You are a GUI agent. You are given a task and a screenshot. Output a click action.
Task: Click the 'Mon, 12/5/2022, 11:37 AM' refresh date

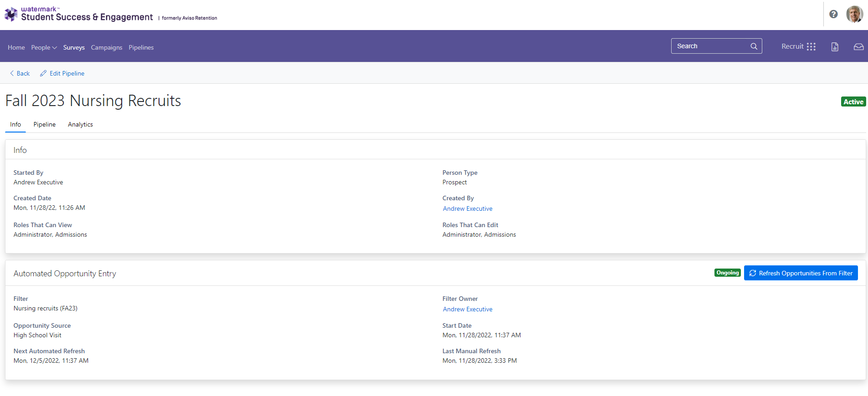51,360
